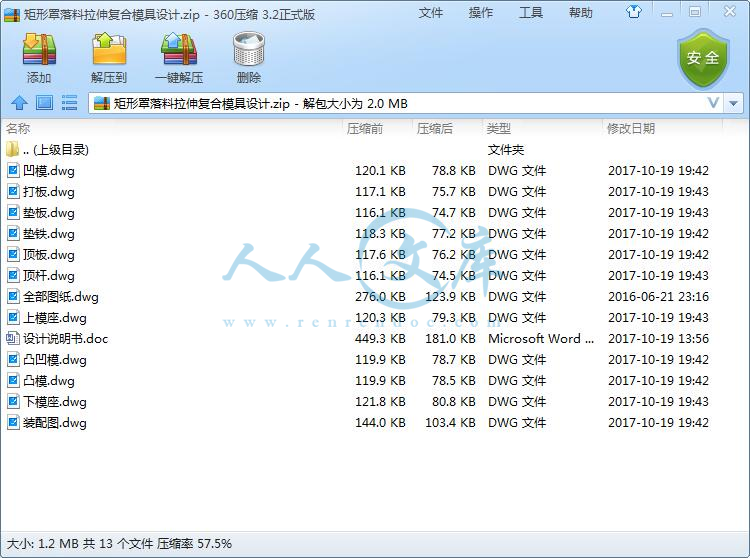Switch to icon view using square view button
The image size is (750, 558).
click(44, 103)
